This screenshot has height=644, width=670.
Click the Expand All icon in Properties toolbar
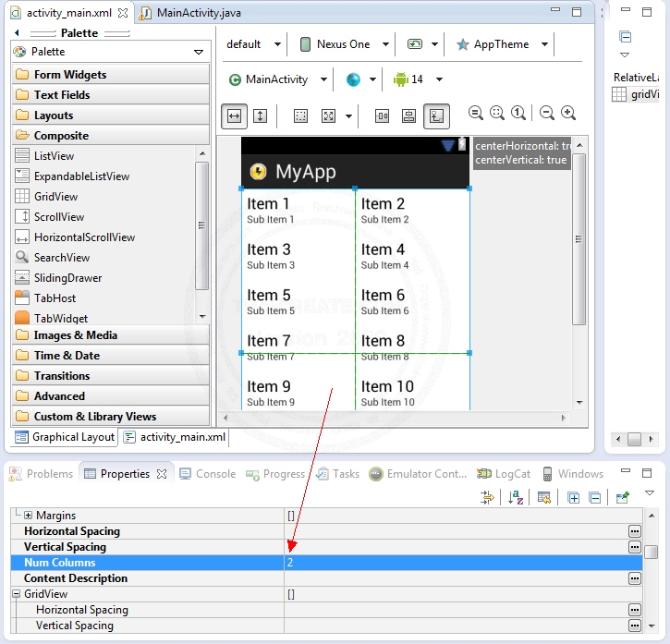click(573, 497)
